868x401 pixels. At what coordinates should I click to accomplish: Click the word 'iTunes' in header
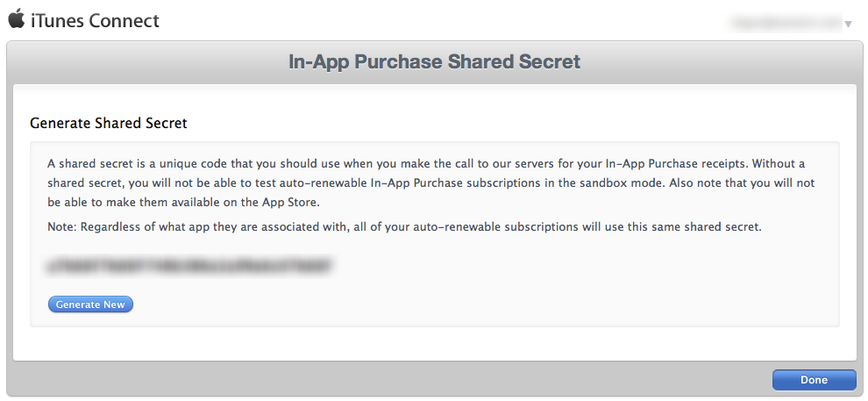coord(58,20)
